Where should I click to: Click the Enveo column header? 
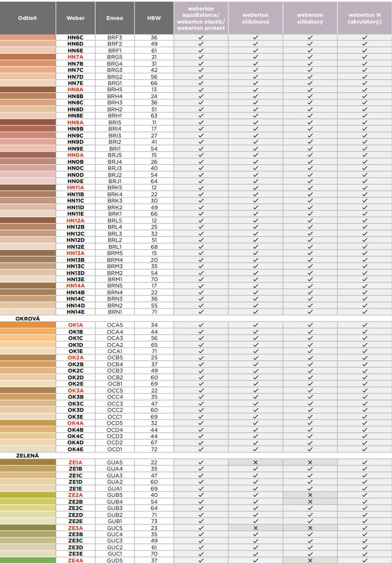click(115, 18)
